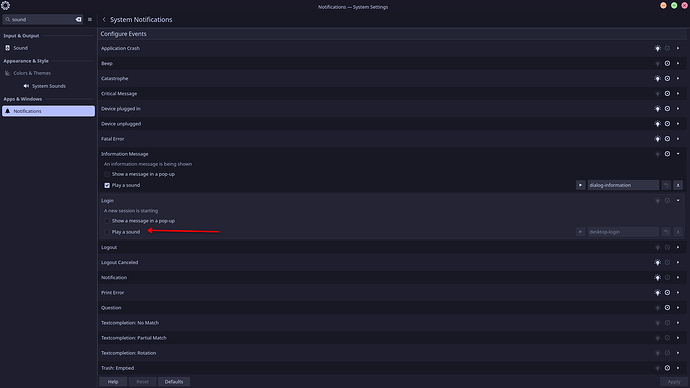Click the Fatal Error lightbulb icon
This screenshot has height=388, width=690.
657,139
